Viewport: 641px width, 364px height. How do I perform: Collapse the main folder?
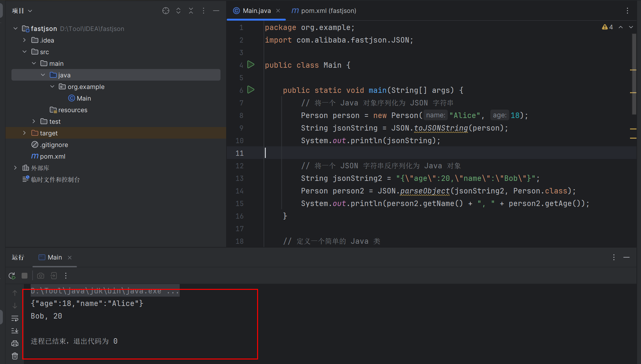[34, 63]
